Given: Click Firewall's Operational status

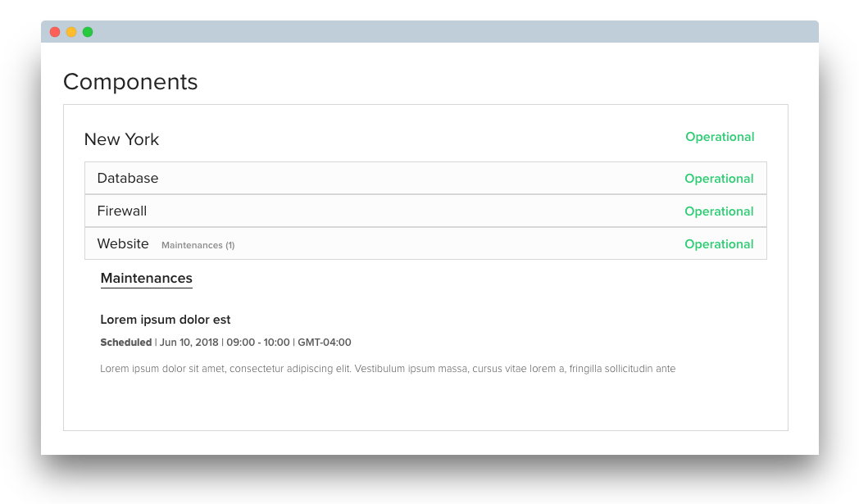Looking at the screenshot, I should 719,211.
